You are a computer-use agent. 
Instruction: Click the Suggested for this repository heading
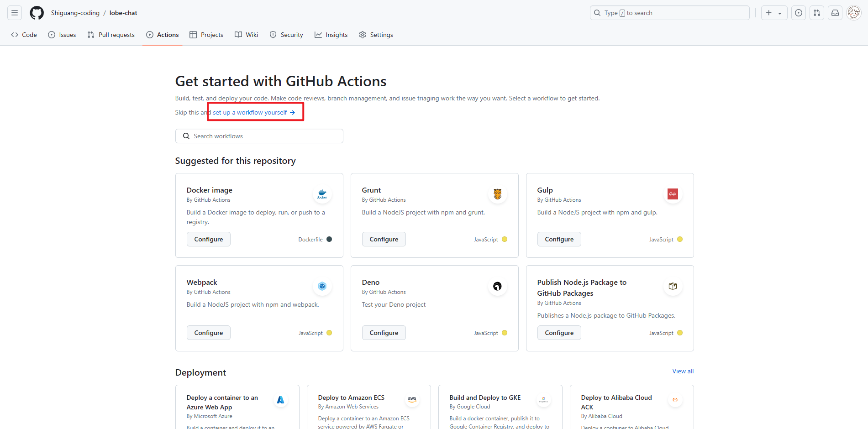point(236,161)
